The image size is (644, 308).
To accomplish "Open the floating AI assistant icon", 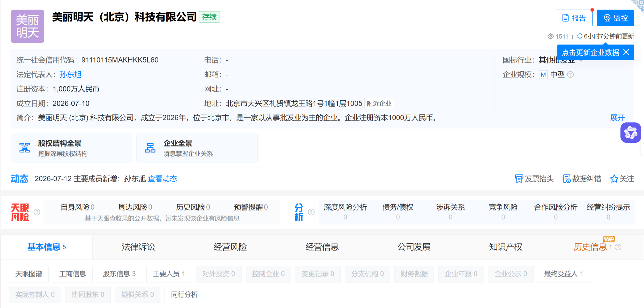I will coord(631,133).
